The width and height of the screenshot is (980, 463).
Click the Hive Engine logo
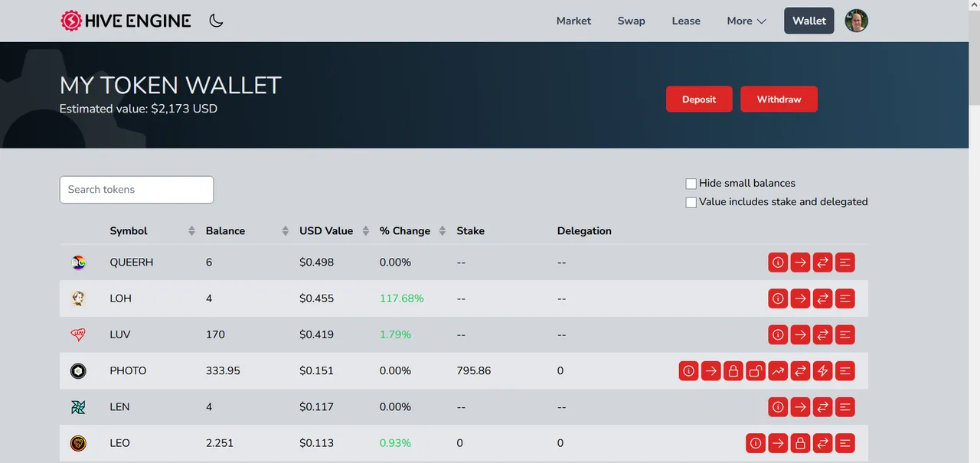(126, 21)
